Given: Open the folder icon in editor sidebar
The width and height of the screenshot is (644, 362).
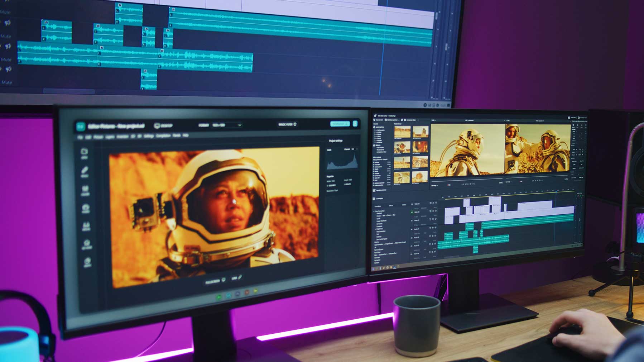Looking at the screenshot, I should tap(85, 152).
